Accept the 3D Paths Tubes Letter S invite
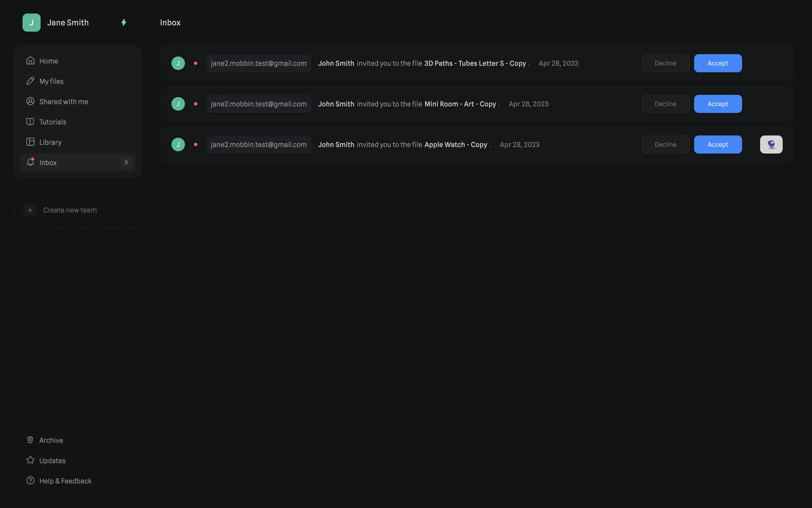Screen dimensions: 812x508 (718, 63)
